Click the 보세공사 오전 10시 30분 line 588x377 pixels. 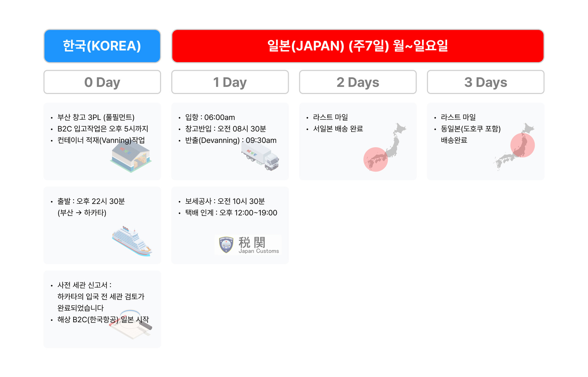(x=225, y=201)
